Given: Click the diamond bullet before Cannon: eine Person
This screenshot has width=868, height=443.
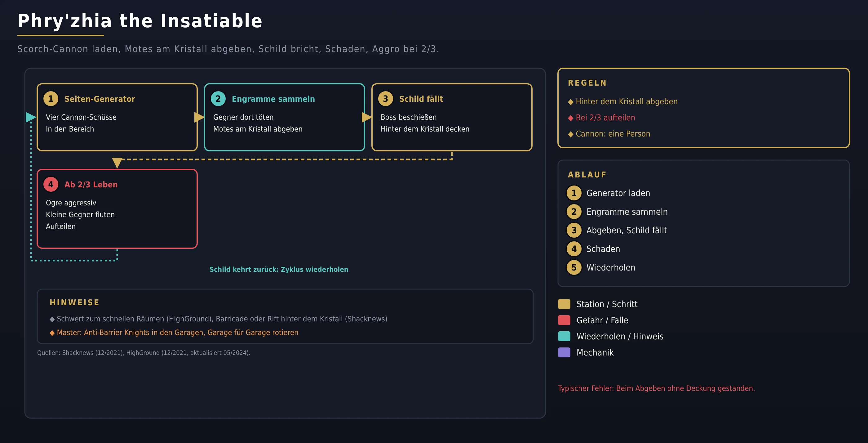Looking at the screenshot, I should tap(570, 134).
